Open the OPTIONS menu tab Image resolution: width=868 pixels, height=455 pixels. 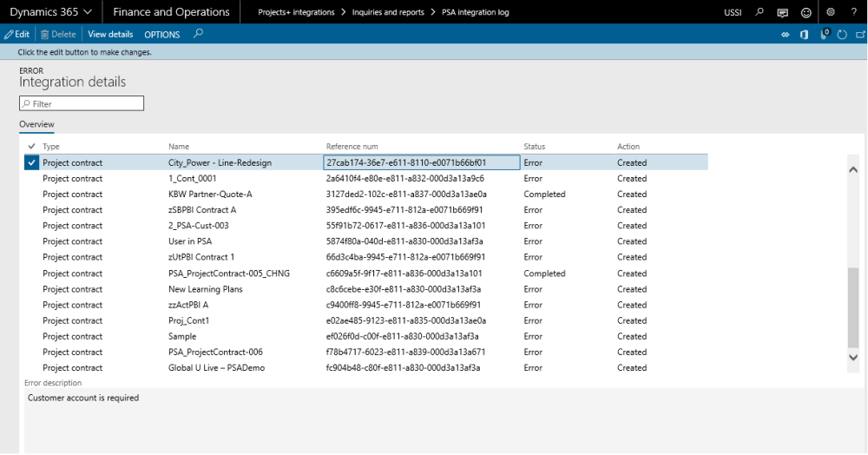(161, 35)
